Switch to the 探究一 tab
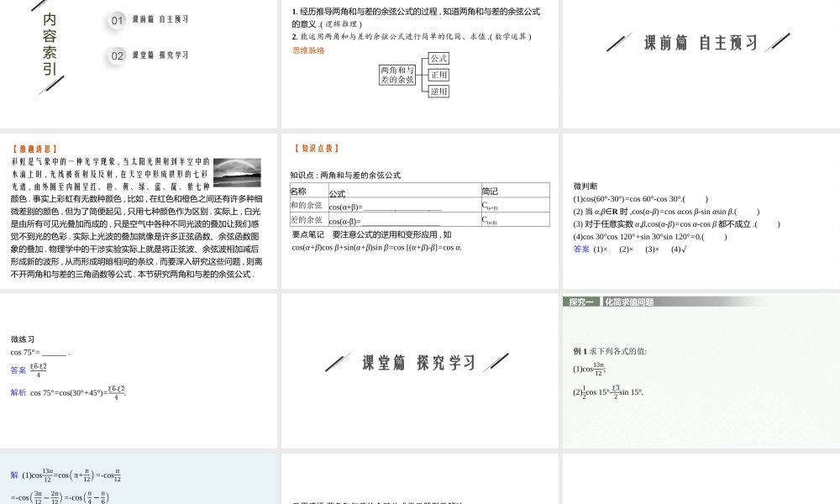840x504 pixels. [580, 302]
